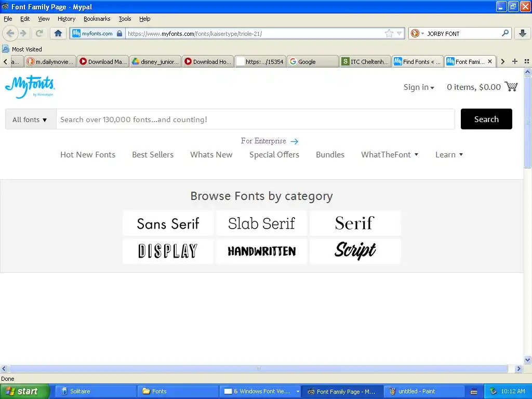The width and height of the screenshot is (532, 399).
Task: Click the vertical scrollbar down arrow
Action: tap(527, 360)
